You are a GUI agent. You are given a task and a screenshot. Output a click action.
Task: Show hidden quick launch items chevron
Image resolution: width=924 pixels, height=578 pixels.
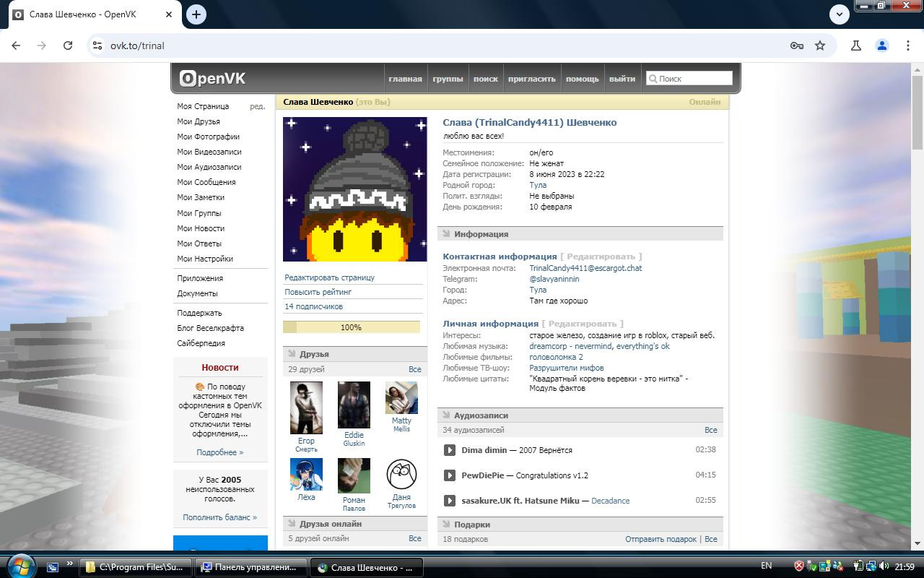pyautogui.click(x=70, y=564)
